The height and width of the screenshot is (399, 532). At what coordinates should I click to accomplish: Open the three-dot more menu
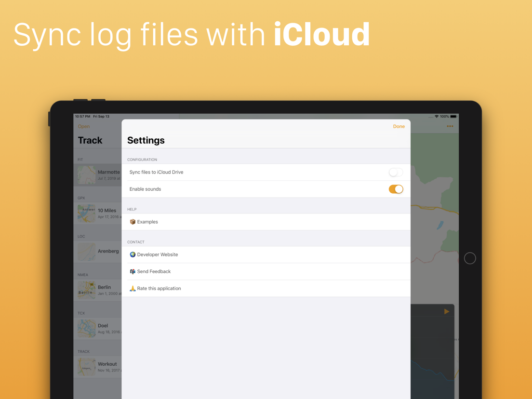(450, 126)
